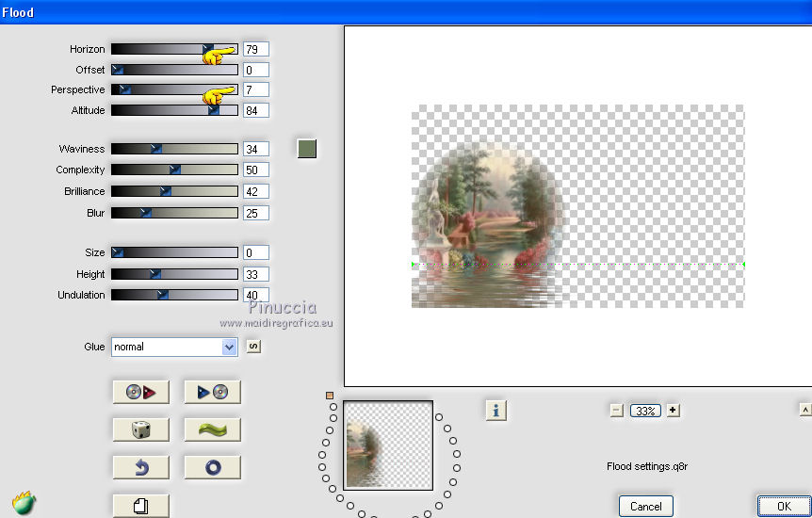This screenshot has width=812, height=518.
Task: Click the Waviness value field showing 34
Action: click(x=256, y=149)
